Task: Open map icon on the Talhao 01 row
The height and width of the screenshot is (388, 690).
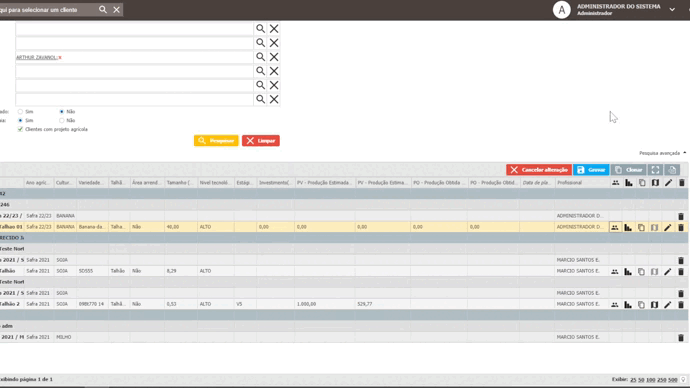Action: pos(654,227)
